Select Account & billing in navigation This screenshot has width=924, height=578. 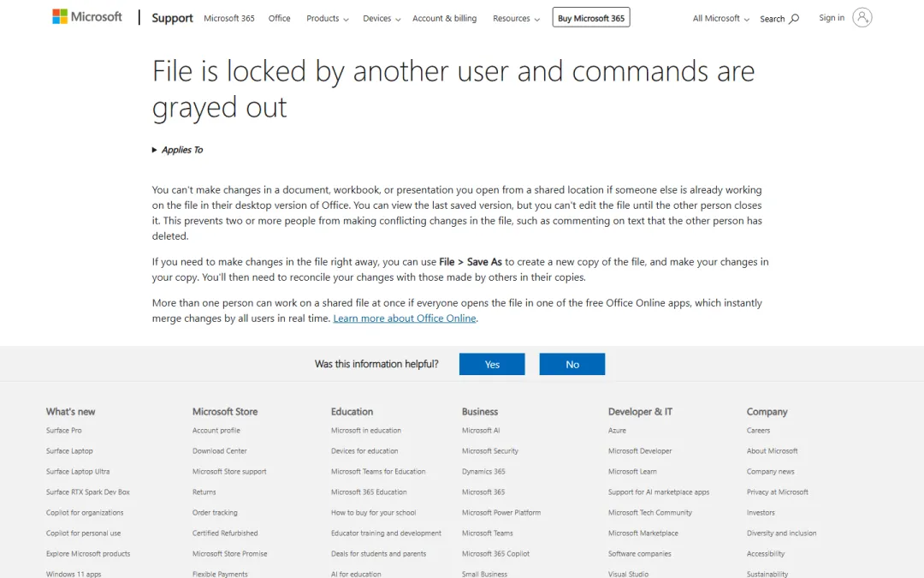point(444,18)
